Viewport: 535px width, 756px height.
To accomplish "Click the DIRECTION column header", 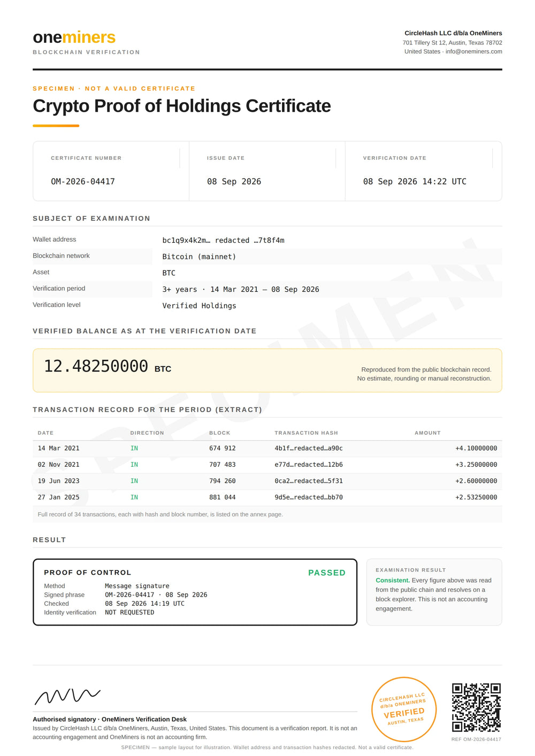I will click(147, 433).
